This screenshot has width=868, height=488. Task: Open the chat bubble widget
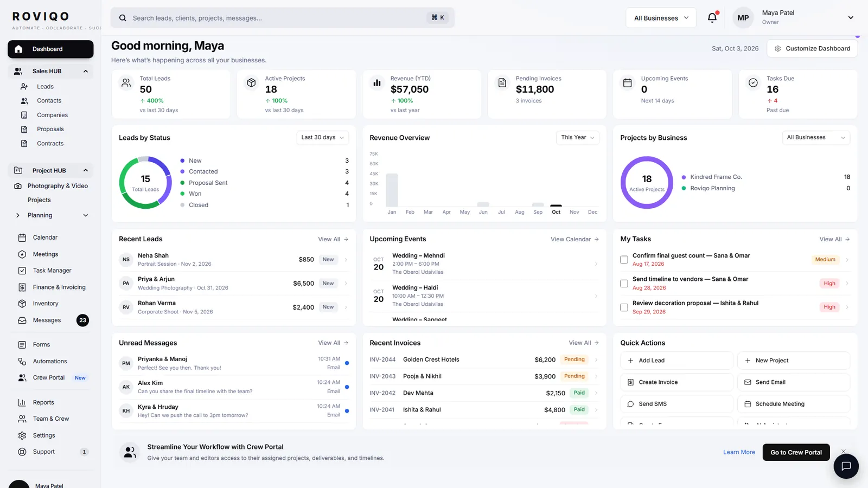(846, 466)
